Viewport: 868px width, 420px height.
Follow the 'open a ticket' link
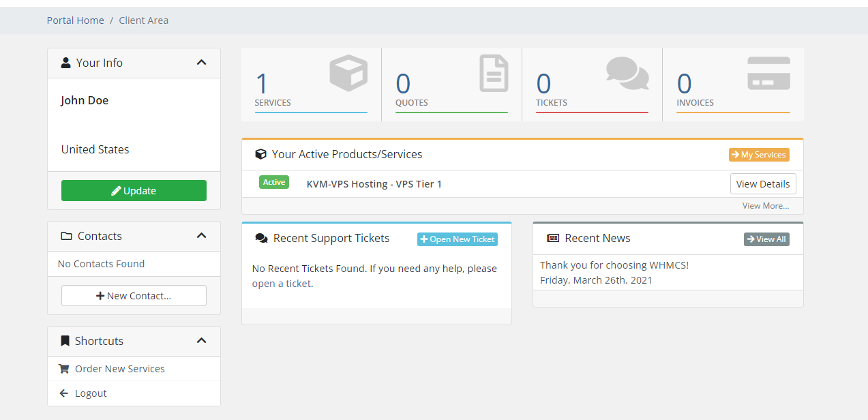click(282, 284)
